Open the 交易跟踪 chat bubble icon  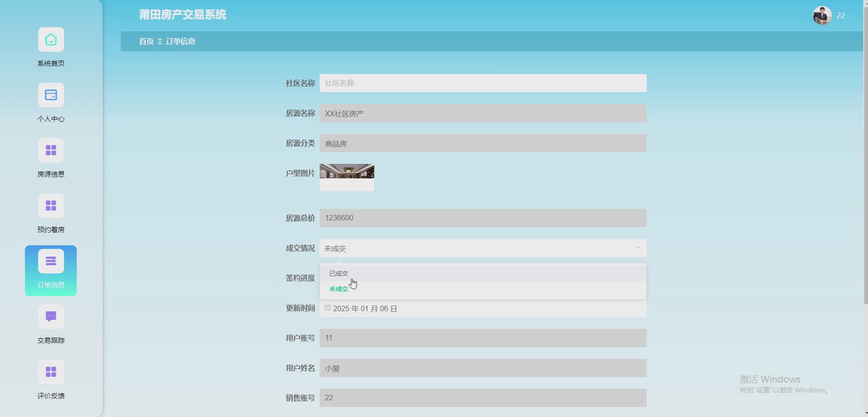(51, 317)
